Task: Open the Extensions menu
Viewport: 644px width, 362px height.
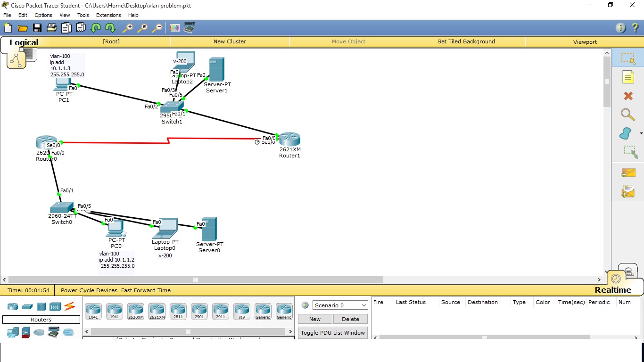Action: (108, 15)
